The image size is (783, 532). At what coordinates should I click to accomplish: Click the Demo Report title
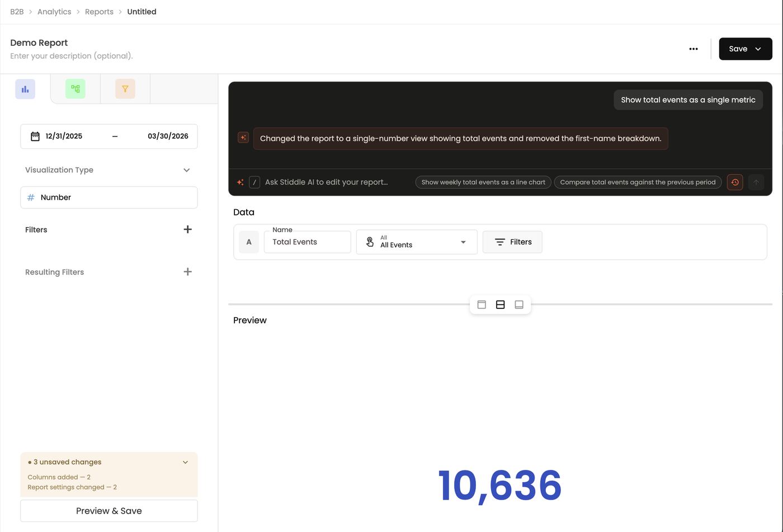pos(39,43)
